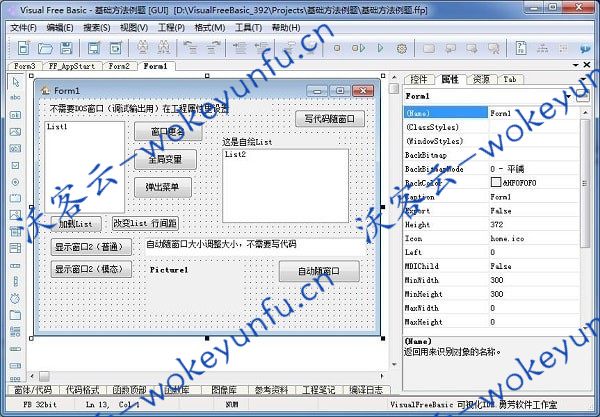This screenshot has width=600, height=417.
Task: Close the current document tab with X
Action: click(587, 65)
